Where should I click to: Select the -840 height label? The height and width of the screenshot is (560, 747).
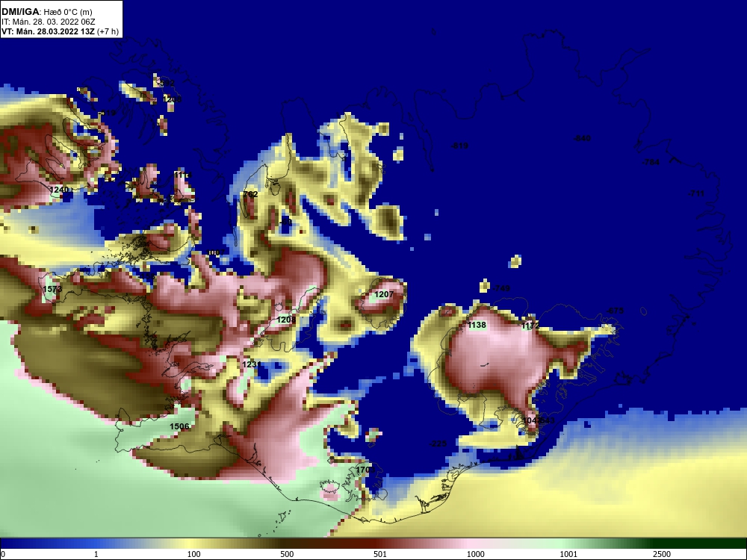coord(582,139)
